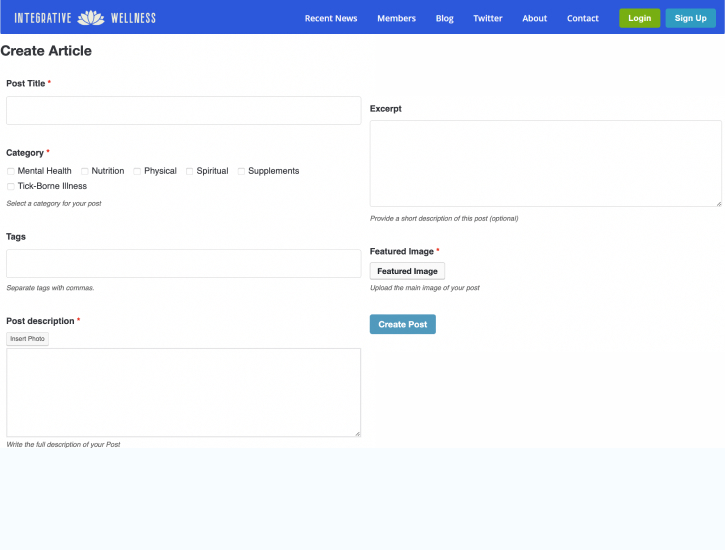Click 'Provide a short description' hint text
Viewport: 725px width, 550px height.
[x=444, y=219]
